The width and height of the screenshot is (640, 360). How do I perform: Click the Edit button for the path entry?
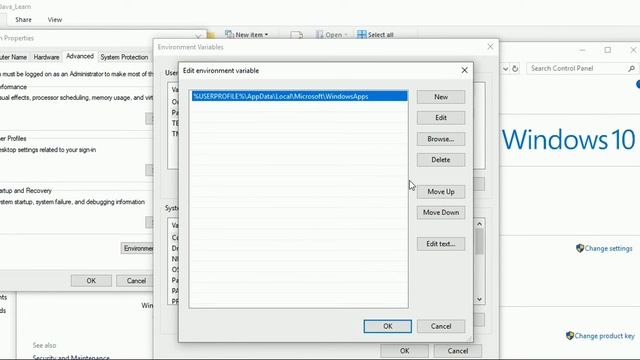click(441, 118)
